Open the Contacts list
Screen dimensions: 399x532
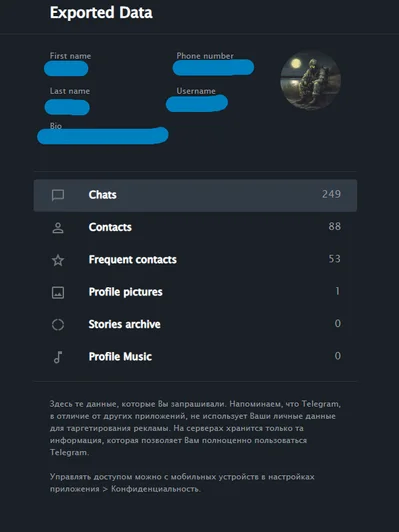[195, 228]
